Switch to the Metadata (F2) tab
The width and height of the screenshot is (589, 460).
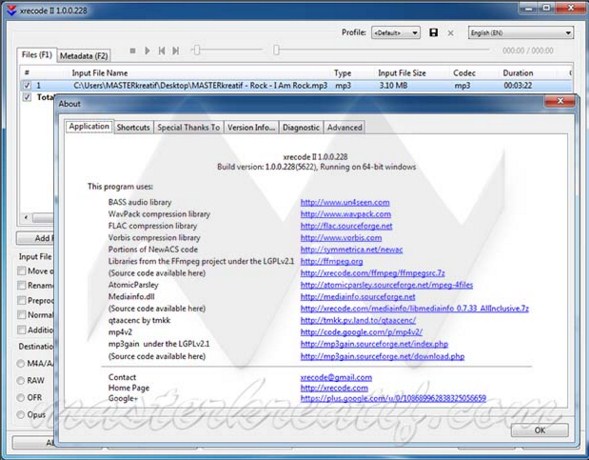[84, 56]
